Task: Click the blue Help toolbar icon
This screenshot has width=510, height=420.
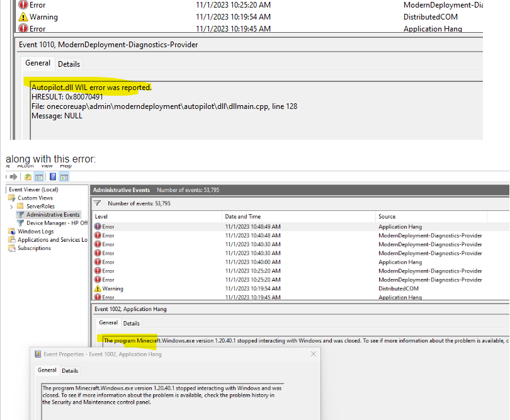Action: click(53, 177)
